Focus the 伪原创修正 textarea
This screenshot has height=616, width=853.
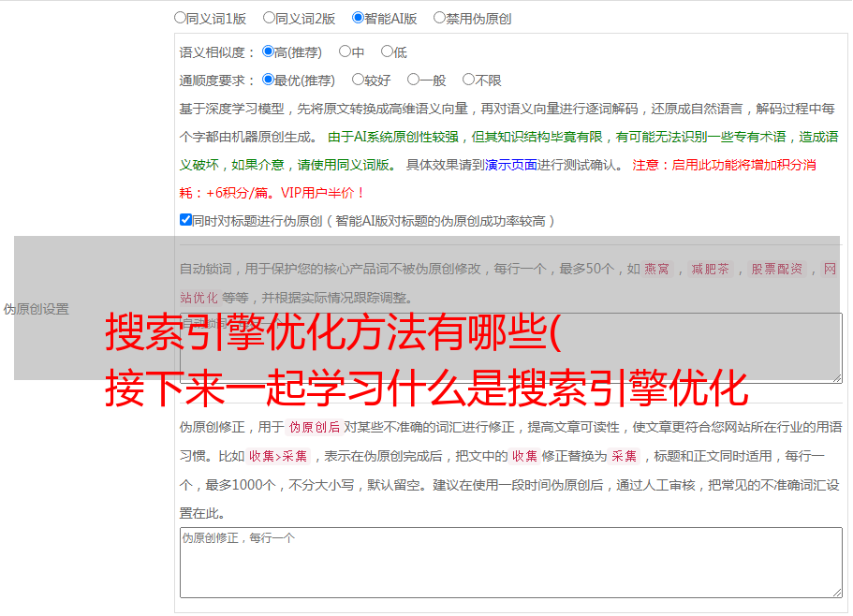[511, 563]
